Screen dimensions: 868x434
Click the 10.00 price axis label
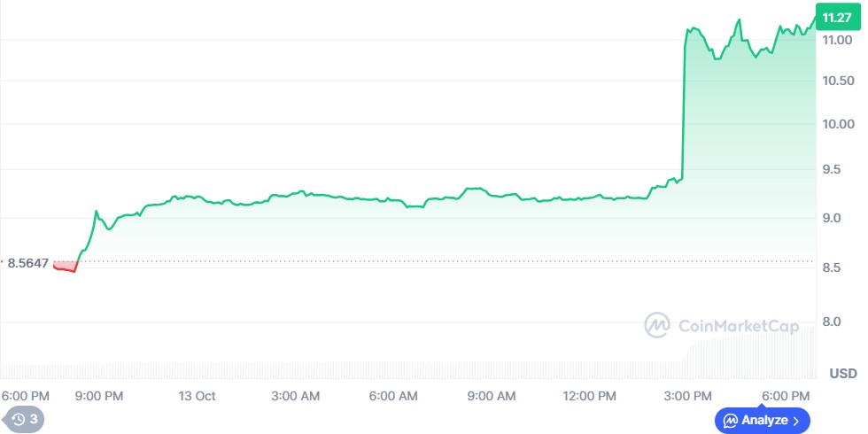[838, 124]
